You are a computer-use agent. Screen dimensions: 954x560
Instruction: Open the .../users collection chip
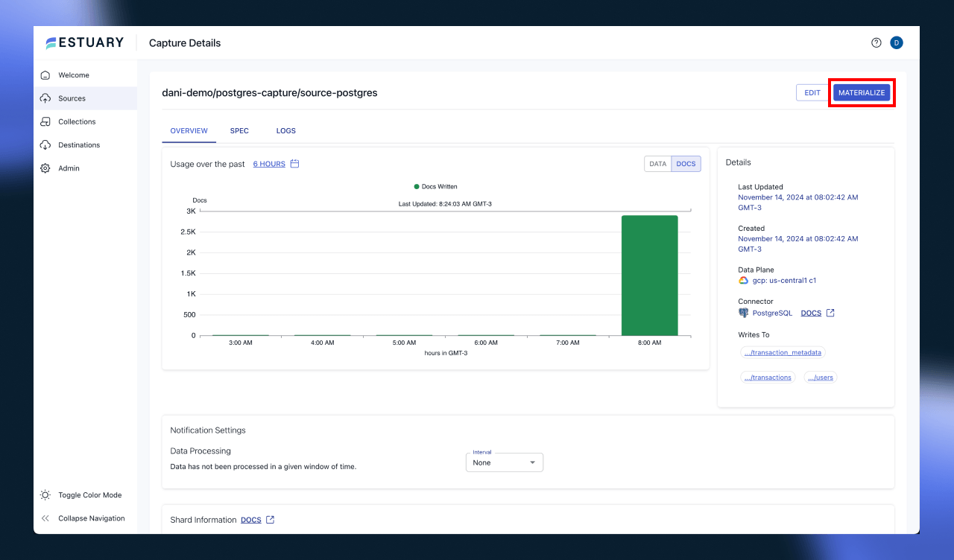point(821,378)
